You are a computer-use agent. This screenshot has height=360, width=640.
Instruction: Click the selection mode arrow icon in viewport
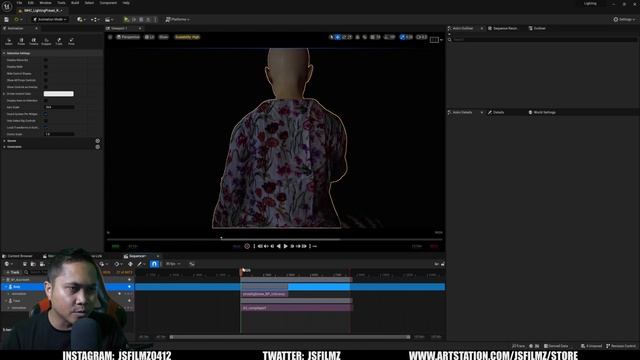tap(332, 37)
